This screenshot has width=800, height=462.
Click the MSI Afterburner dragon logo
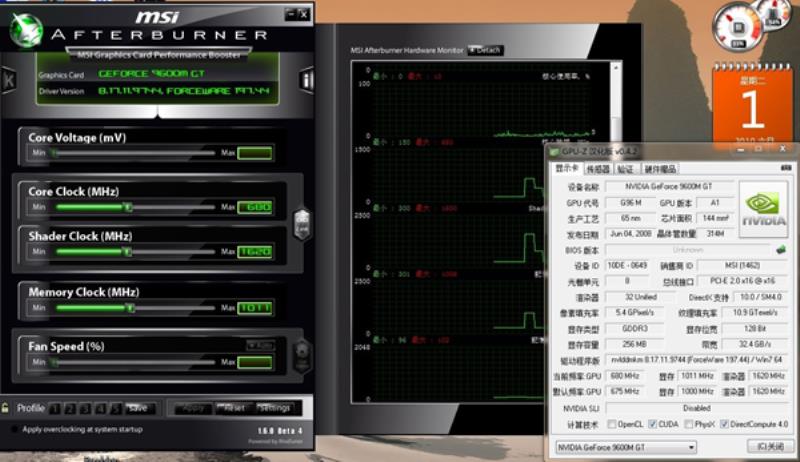tap(26, 30)
